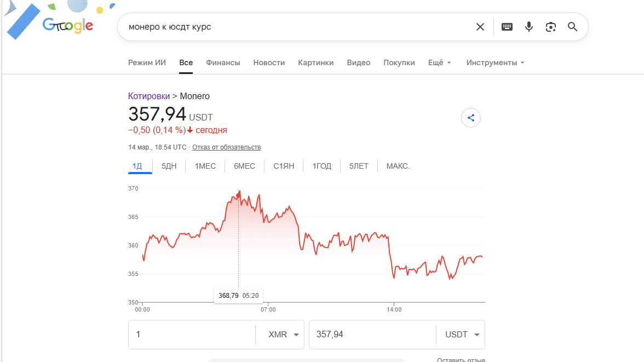
Task: Switch to the Финансы tab
Action: click(x=223, y=62)
